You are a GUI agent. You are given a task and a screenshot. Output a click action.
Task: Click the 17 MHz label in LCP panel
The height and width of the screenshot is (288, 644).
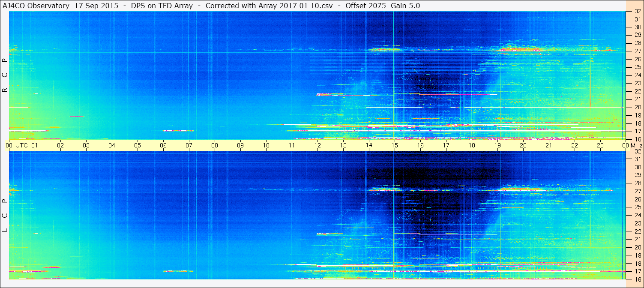(638, 271)
